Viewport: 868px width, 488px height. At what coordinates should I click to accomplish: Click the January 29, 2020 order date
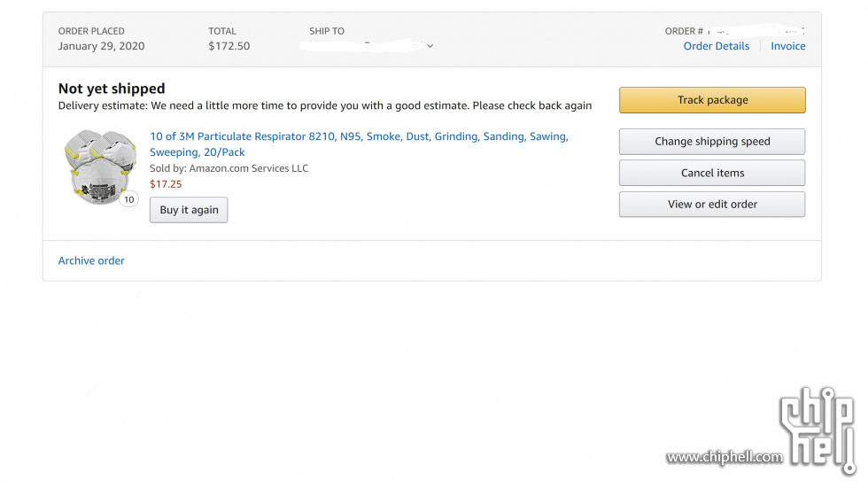pos(101,46)
